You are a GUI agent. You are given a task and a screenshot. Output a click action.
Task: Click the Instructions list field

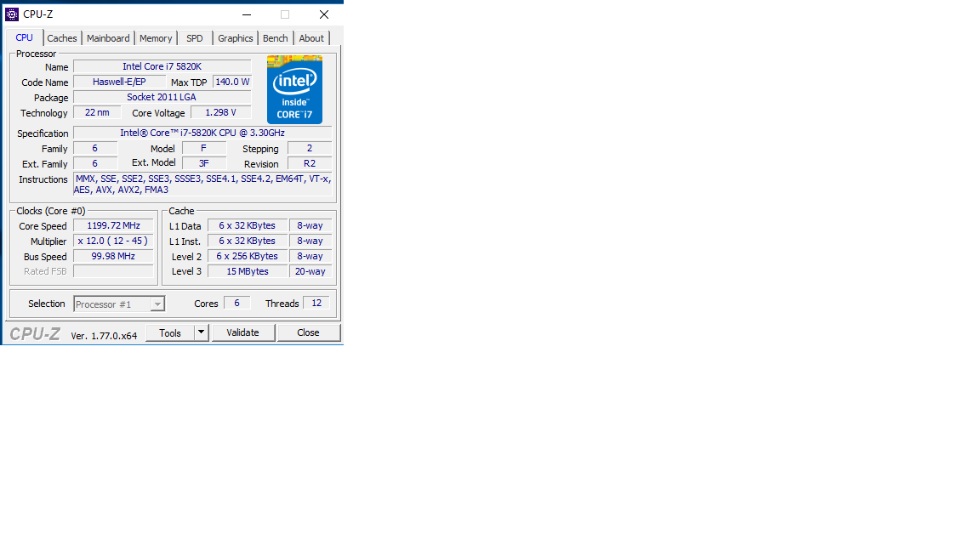tap(202, 185)
